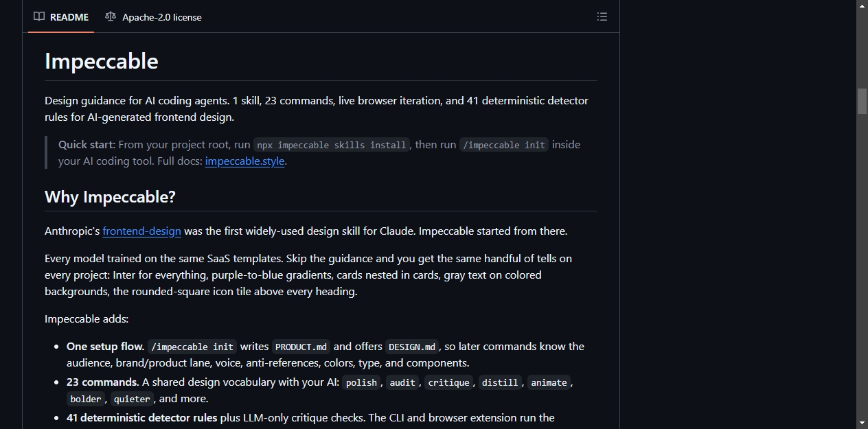Switch to Apache-2.0 license tab

coord(153,17)
